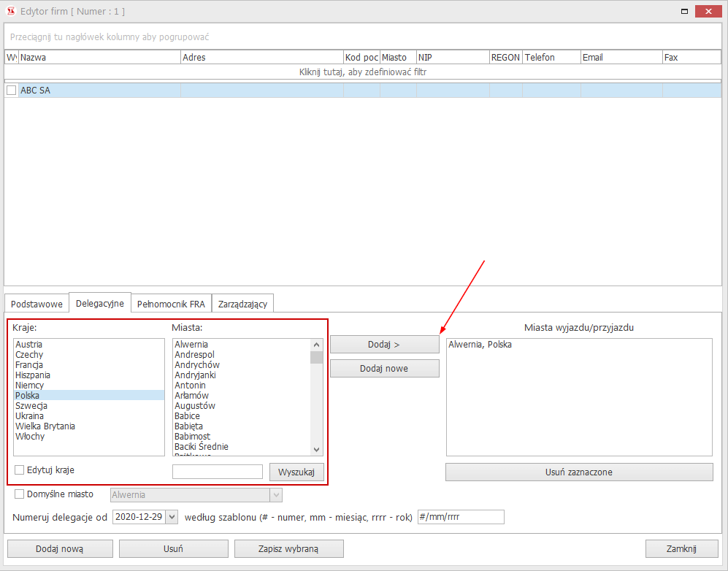Click Wyszukaj to search cities
The image size is (728, 571).
click(296, 472)
